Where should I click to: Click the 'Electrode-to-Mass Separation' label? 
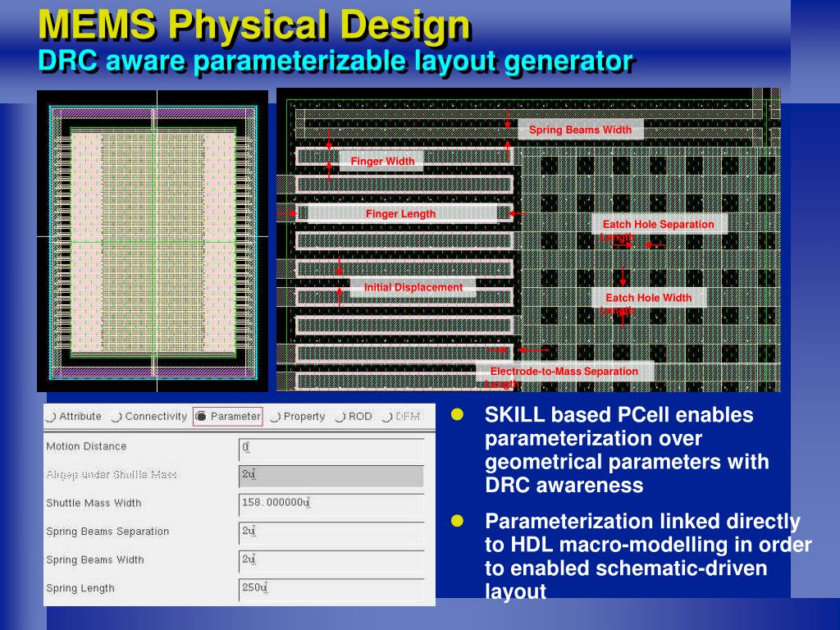(564, 372)
